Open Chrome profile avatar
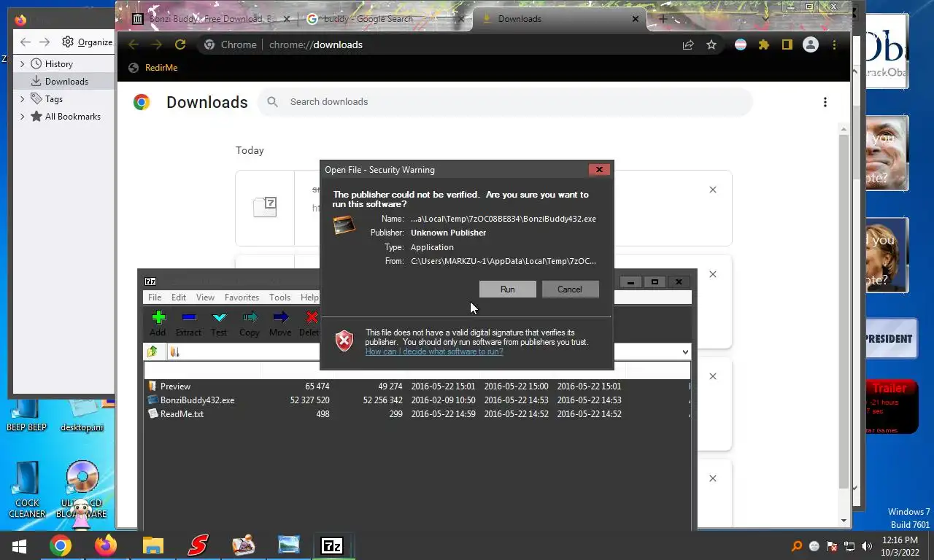934x560 pixels. [811, 44]
